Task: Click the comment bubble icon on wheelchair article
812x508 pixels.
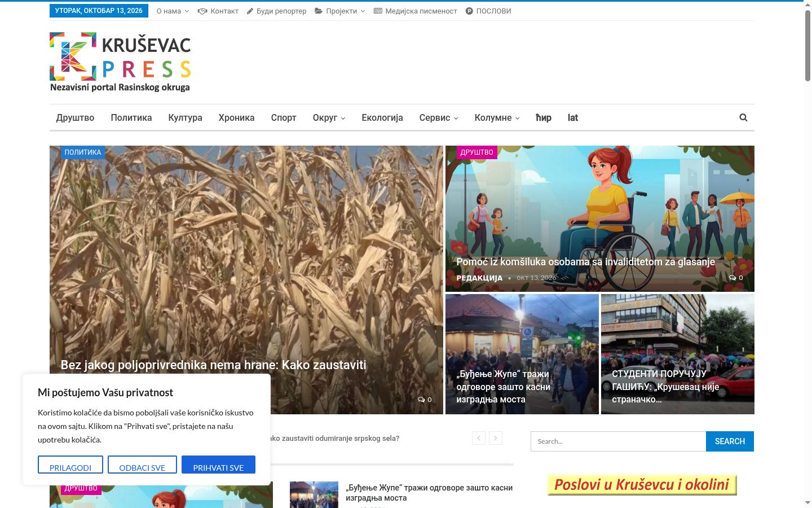Action: pyautogui.click(x=732, y=278)
